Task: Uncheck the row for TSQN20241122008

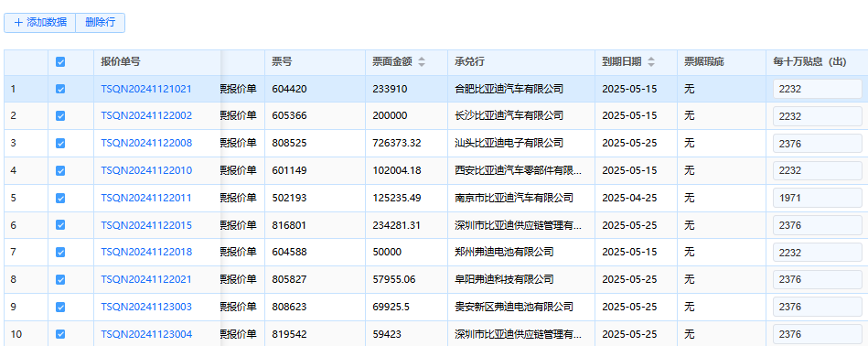Action: tap(60, 143)
